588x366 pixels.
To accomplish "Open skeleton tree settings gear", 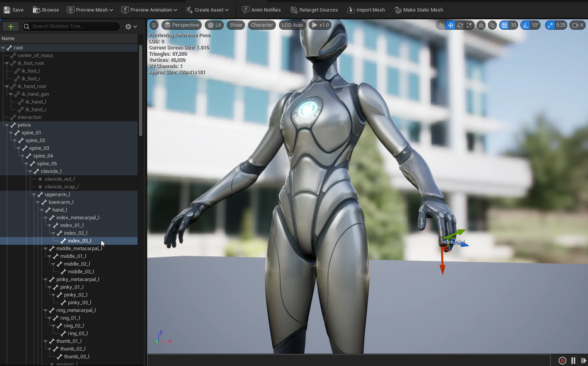I will coord(131,26).
